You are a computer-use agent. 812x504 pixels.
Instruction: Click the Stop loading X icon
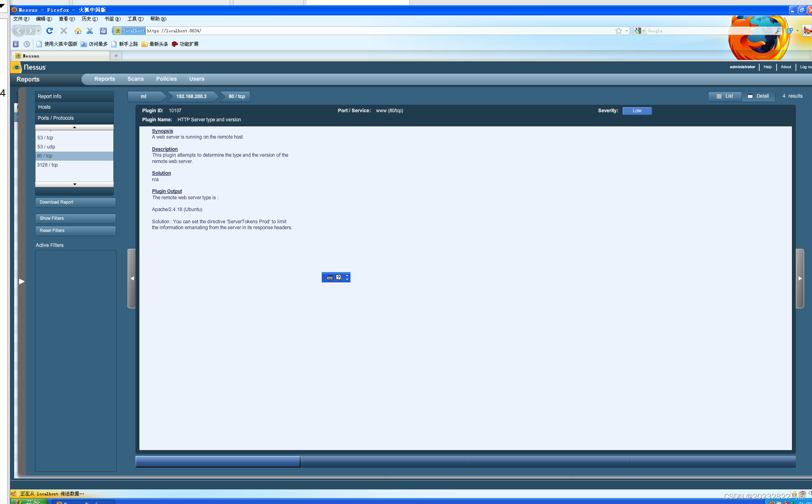coord(64,31)
